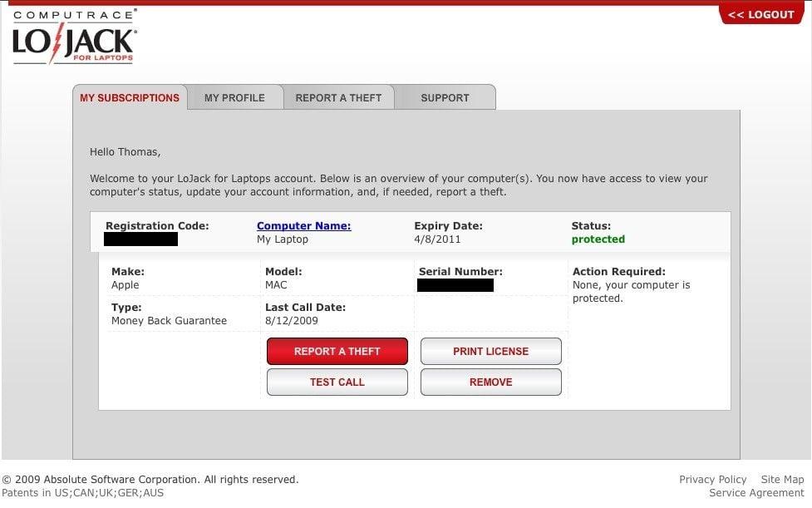Switch to the My Profile tab

234,98
